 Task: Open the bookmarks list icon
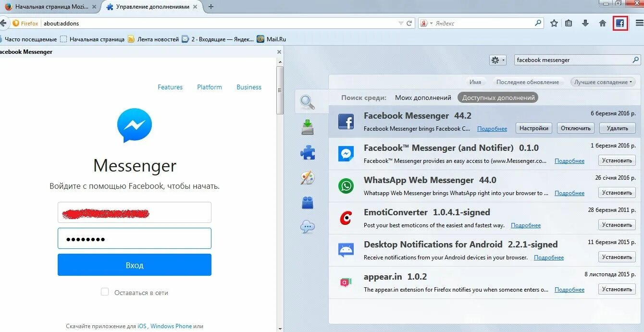(x=569, y=23)
